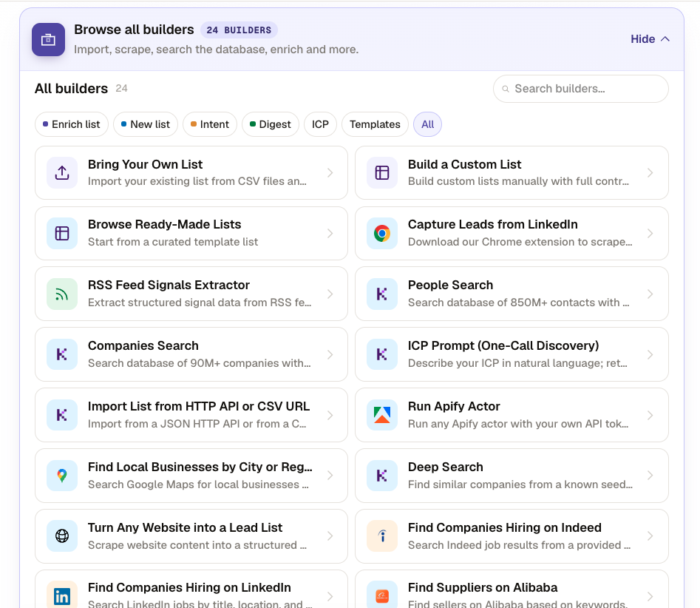Collapse the panel with the Hide button
The image size is (700, 608).
650,39
